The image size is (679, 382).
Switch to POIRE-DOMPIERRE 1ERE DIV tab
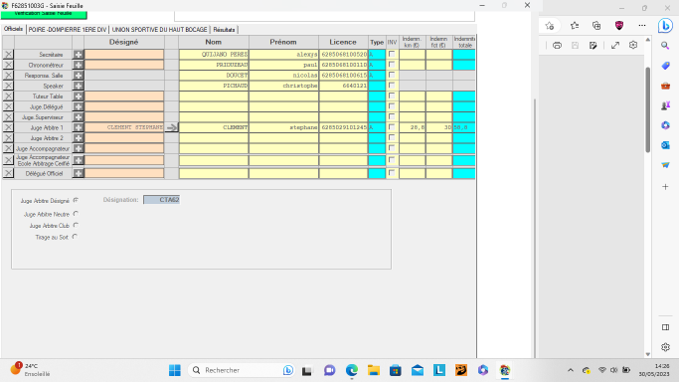point(68,29)
